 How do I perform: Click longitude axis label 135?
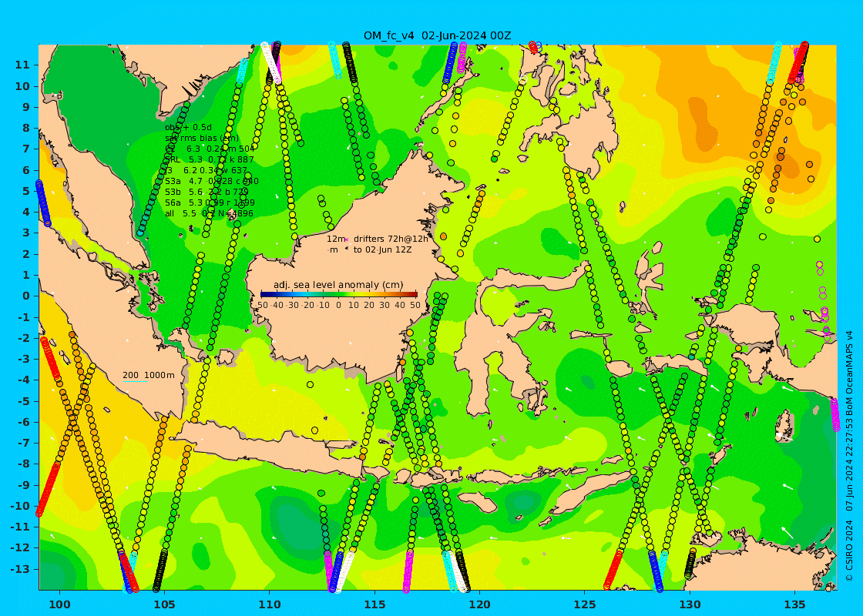coord(794,604)
